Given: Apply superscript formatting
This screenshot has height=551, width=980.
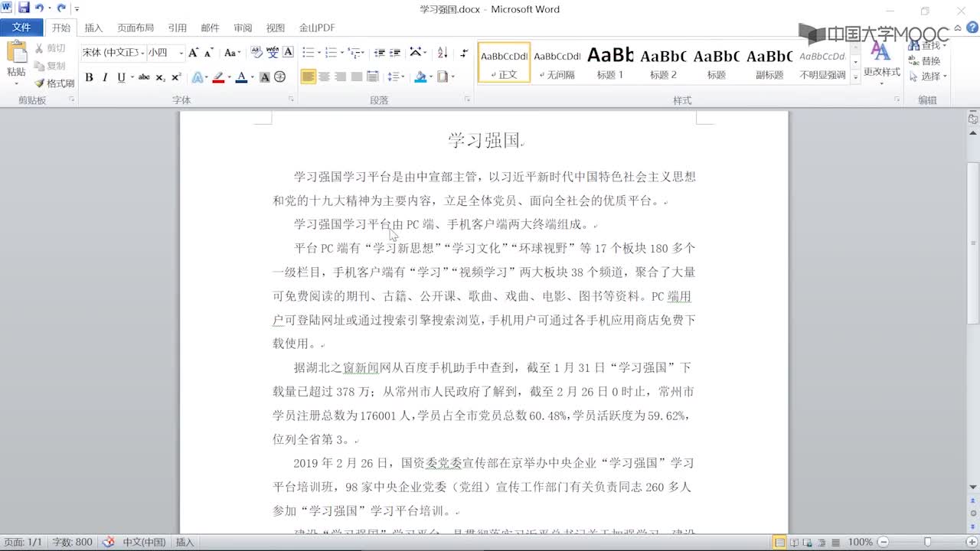Looking at the screenshot, I should coord(176,77).
